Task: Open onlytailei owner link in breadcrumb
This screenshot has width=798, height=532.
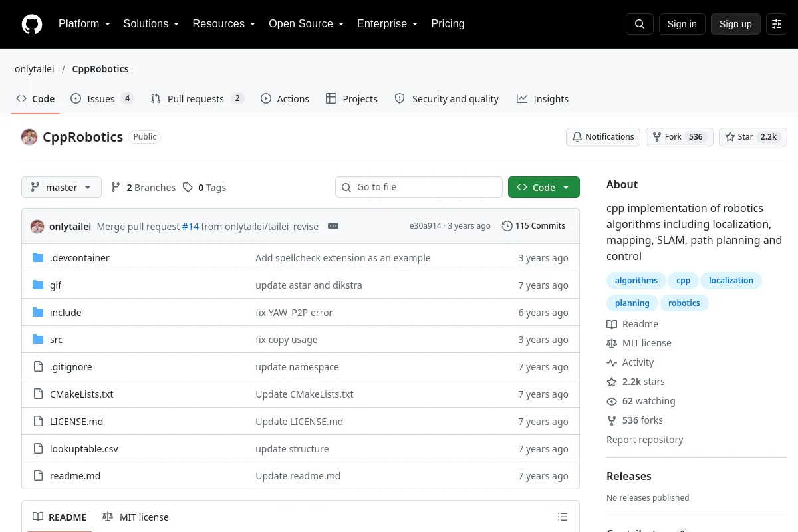Action: 35,69
